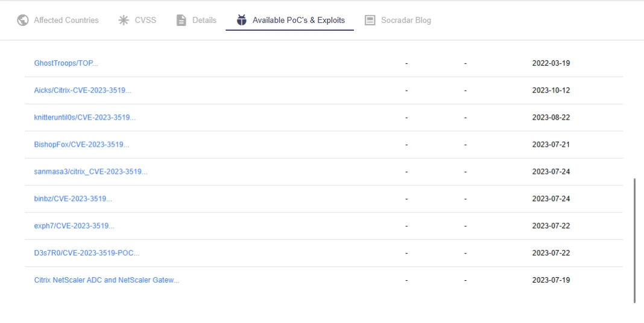Image resolution: width=644 pixels, height=323 pixels.
Task: Open the D3s7R0/CVE-2023-3519-POC... link
Action: click(x=87, y=254)
